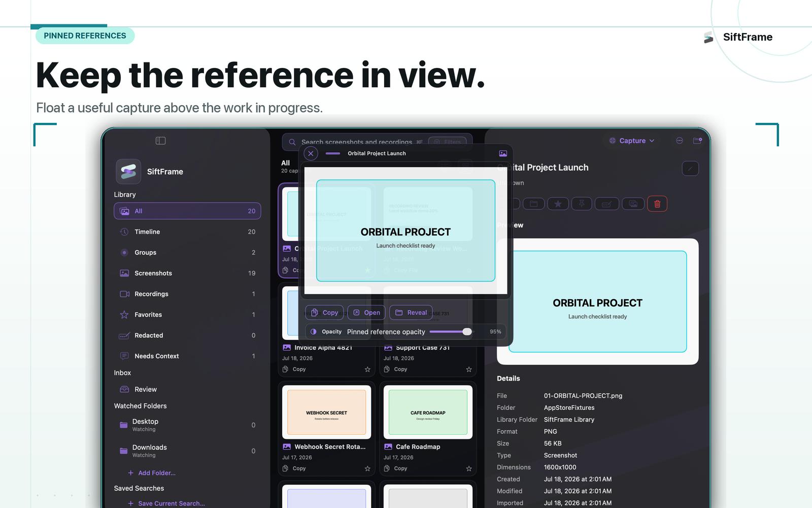
Task: Open the Redacted list
Action: pyautogui.click(x=187, y=336)
